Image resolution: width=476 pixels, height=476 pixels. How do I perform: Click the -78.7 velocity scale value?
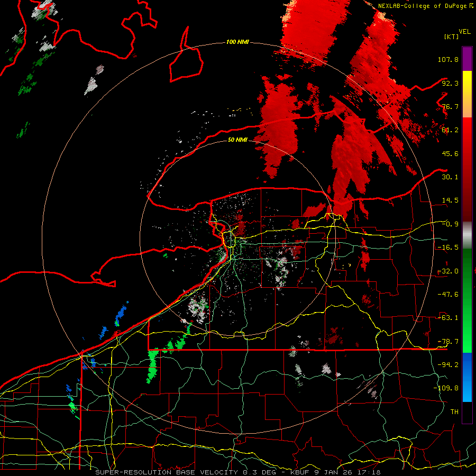(448, 342)
